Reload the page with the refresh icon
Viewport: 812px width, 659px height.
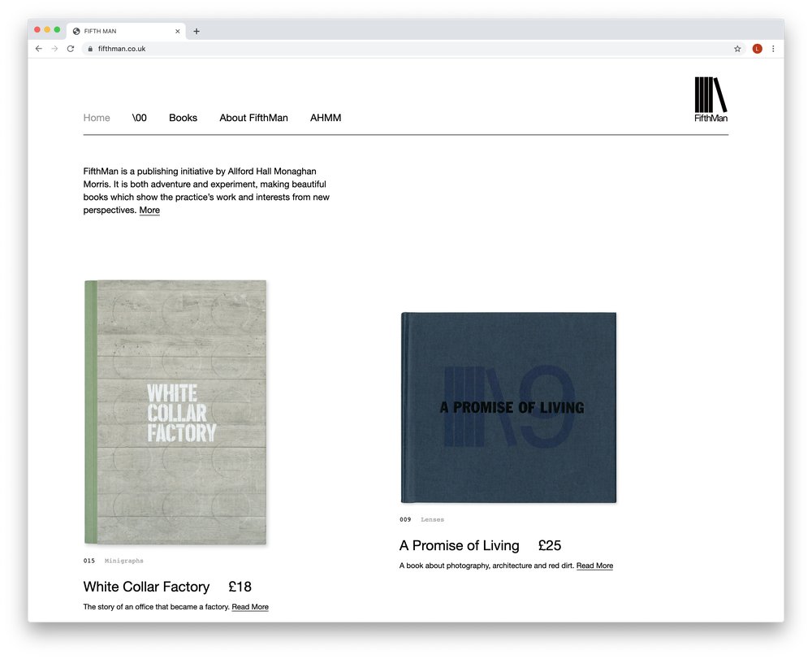click(71, 49)
